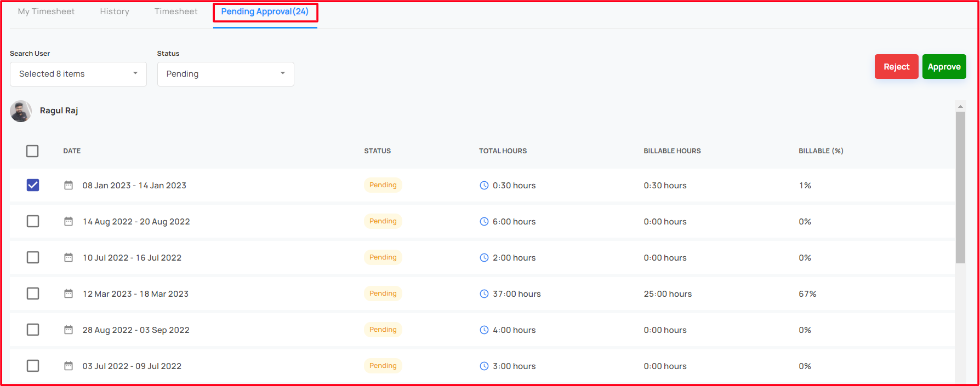Tick the select-all checkbox in the table header
Viewport: 980px width, 386px height.
coord(32,151)
